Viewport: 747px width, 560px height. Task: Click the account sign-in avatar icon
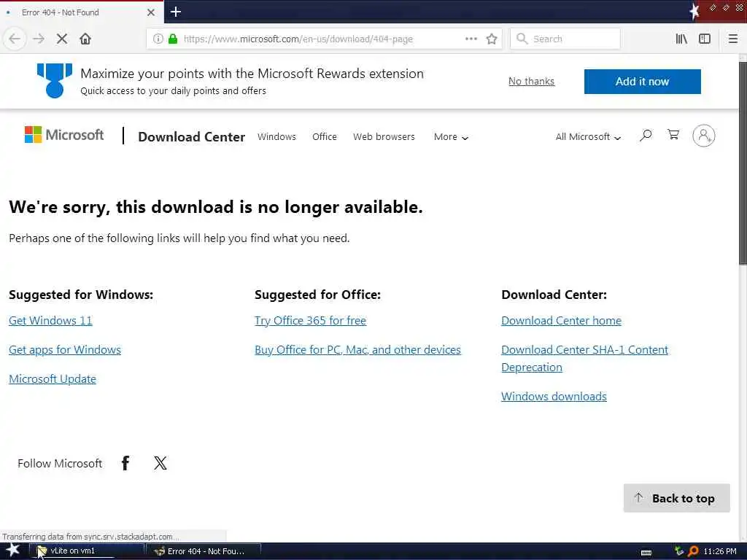click(704, 136)
